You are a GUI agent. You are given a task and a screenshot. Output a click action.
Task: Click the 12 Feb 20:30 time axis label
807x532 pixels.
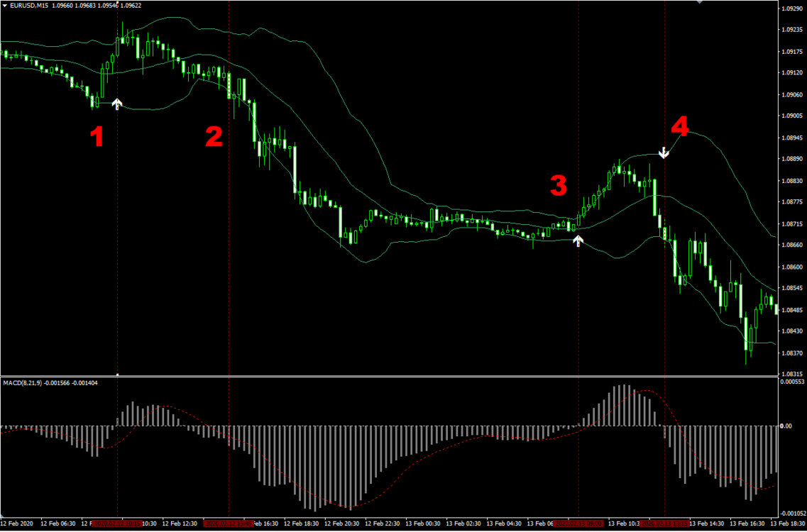tap(342, 523)
